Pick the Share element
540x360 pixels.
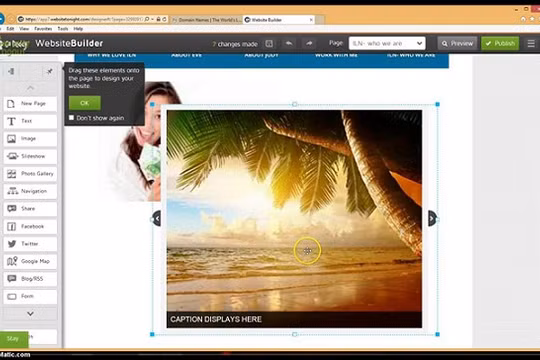[x=30, y=209]
